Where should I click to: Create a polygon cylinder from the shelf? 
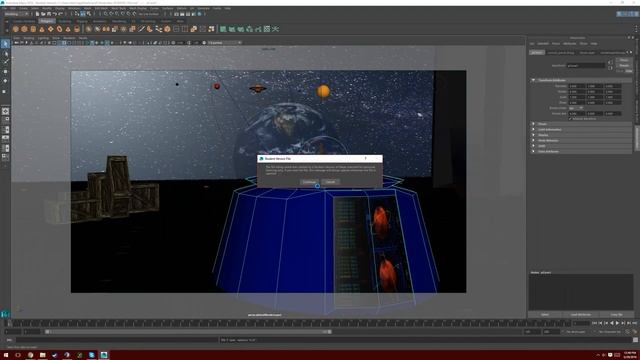tap(33, 29)
